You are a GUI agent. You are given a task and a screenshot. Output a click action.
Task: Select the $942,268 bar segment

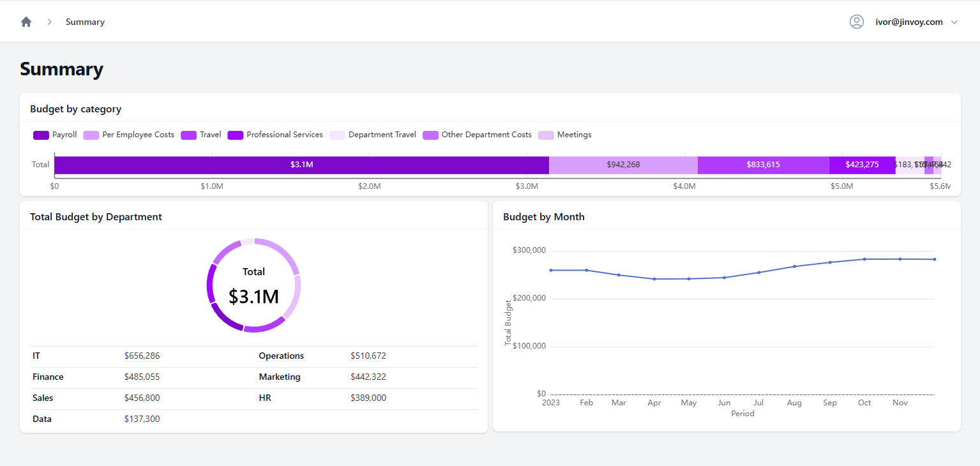click(x=623, y=165)
